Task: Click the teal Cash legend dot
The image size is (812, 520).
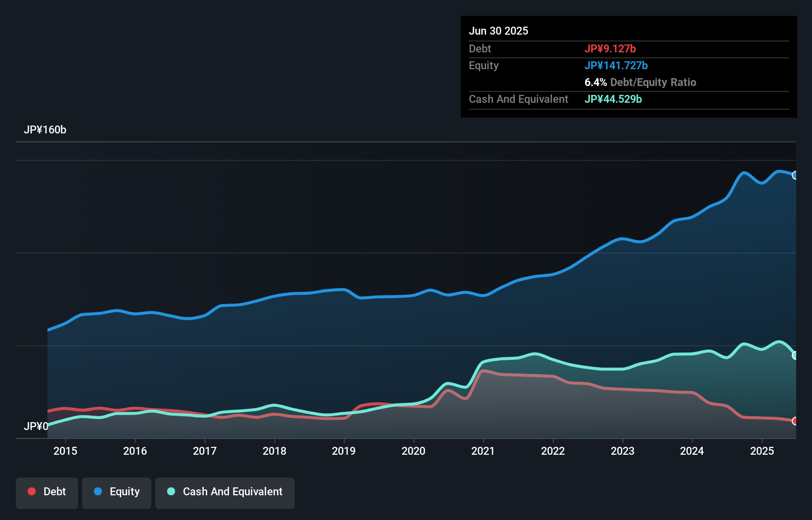Action: tap(171, 491)
